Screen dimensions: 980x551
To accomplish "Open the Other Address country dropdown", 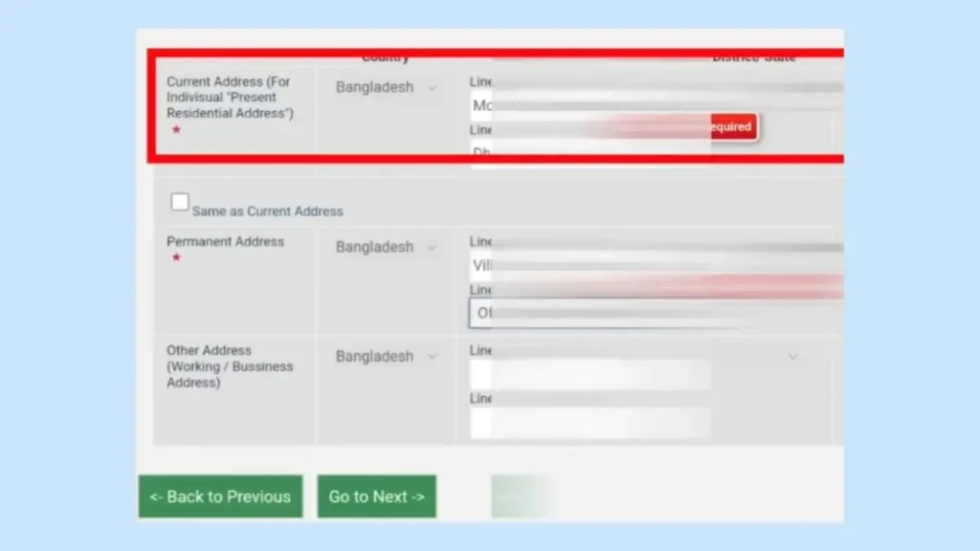I will tap(386, 357).
